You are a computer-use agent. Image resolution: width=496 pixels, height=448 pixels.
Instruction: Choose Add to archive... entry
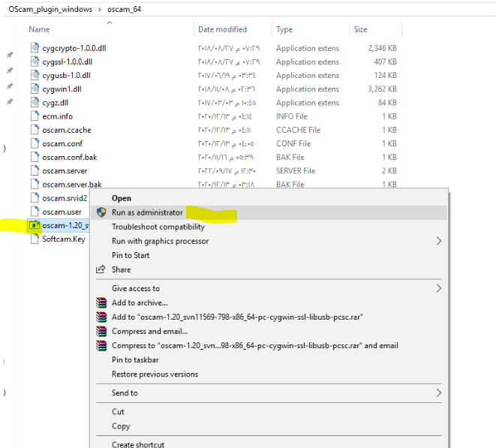pos(140,302)
